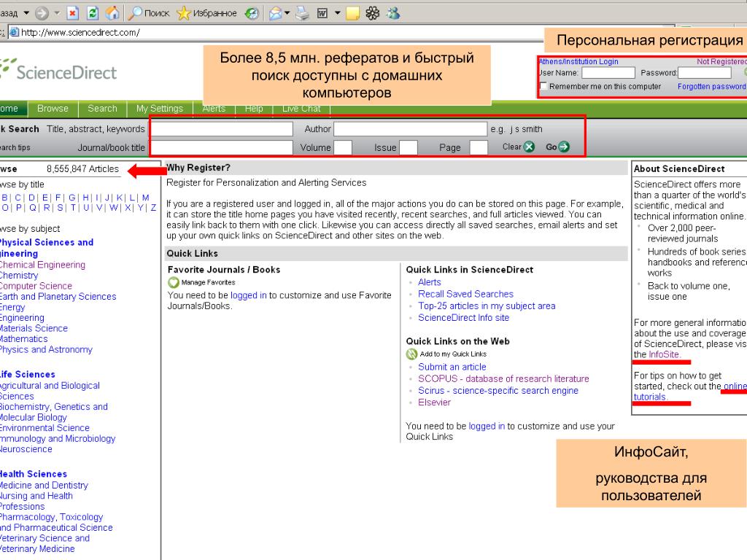Go to browser Home page icon
Screen dimensions: 747x560
pyautogui.click(x=112, y=13)
